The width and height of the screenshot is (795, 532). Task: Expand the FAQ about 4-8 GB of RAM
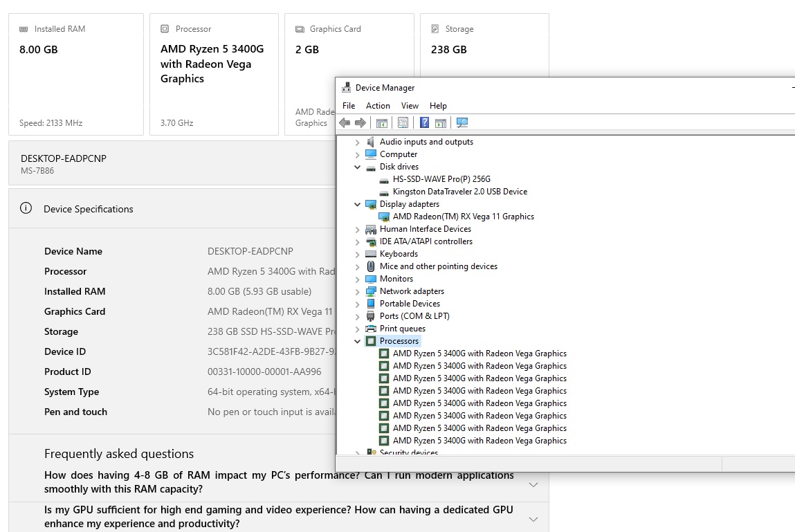(533, 485)
